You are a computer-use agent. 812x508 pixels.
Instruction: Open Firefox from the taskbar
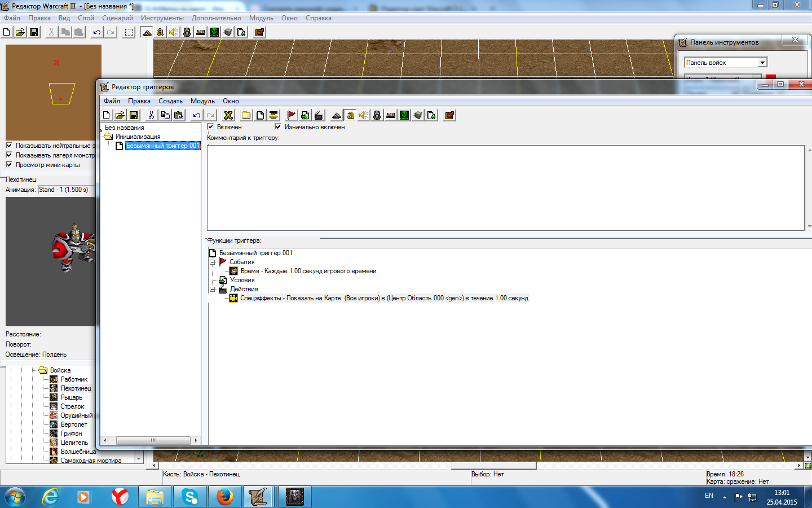(225, 497)
